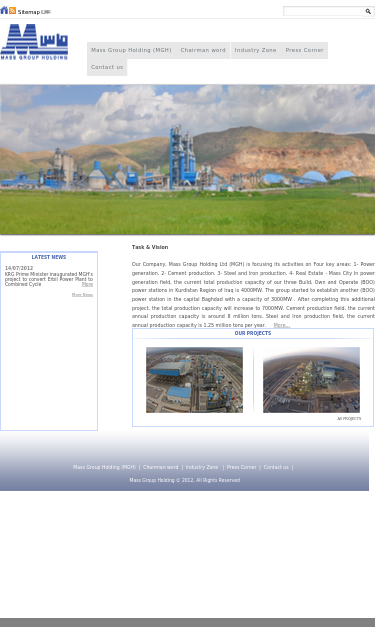Click the cement plant banner image
The image size is (375, 627).
click(188, 160)
